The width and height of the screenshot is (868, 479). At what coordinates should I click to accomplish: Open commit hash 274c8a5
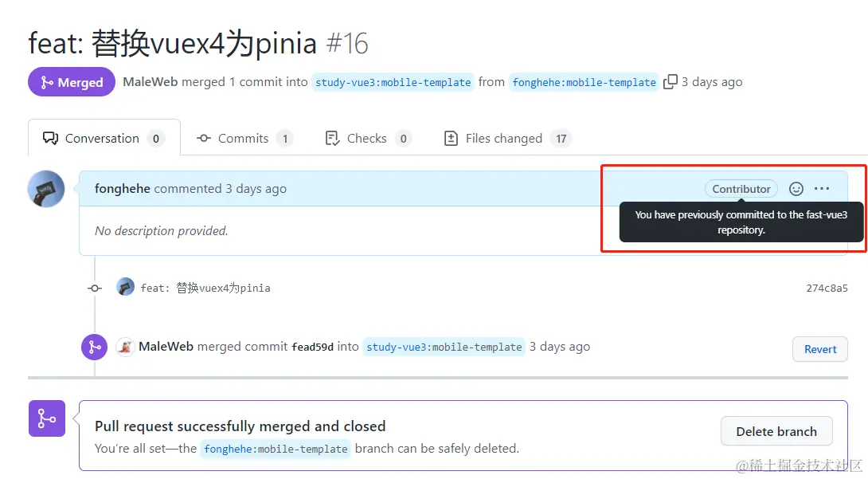tap(827, 288)
